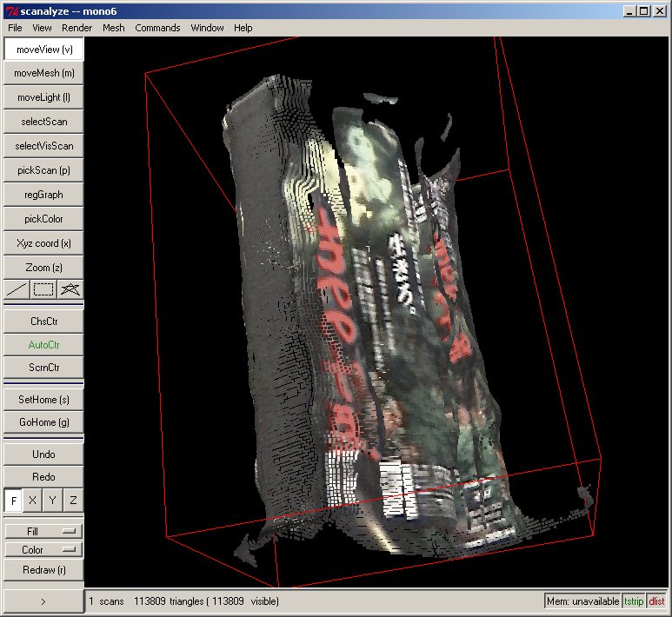
Task: Open the Commands menu
Action: click(x=157, y=28)
